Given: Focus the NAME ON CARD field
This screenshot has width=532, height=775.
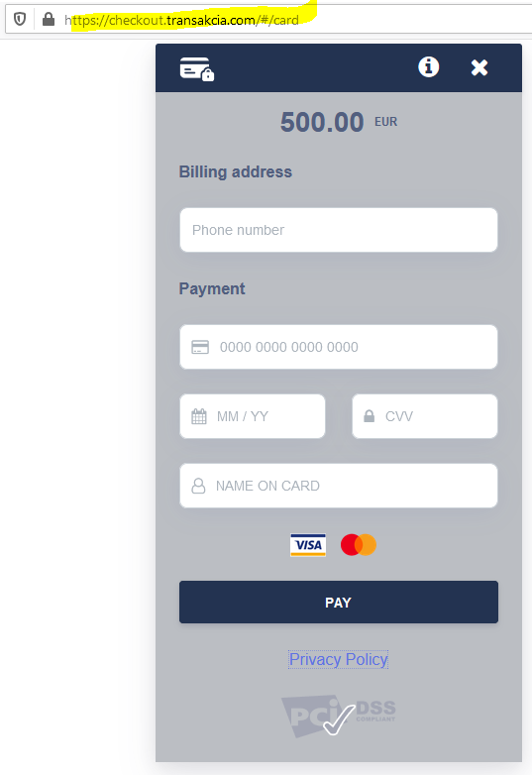Looking at the screenshot, I should 339,486.
